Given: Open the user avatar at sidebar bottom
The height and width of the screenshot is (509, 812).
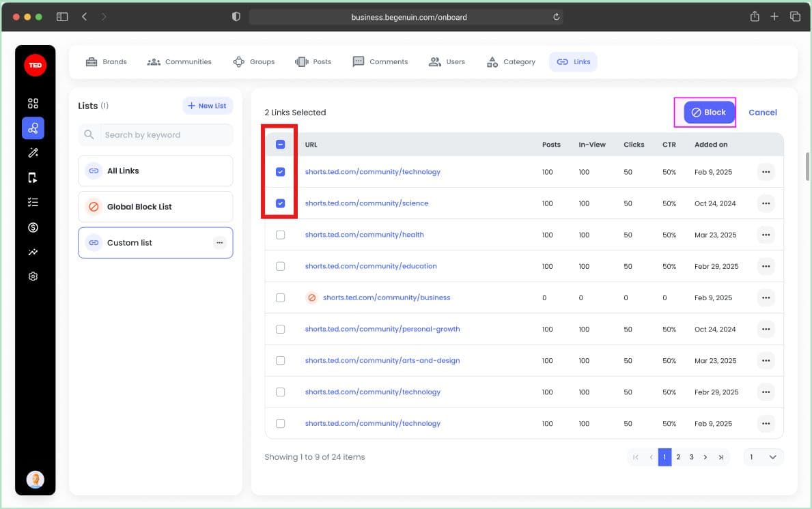Looking at the screenshot, I should 36,480.
